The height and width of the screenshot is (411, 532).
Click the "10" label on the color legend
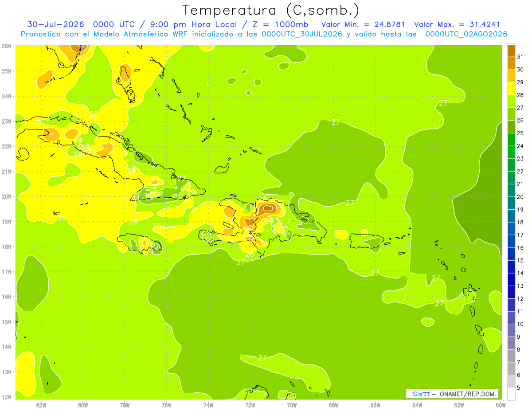520,324
